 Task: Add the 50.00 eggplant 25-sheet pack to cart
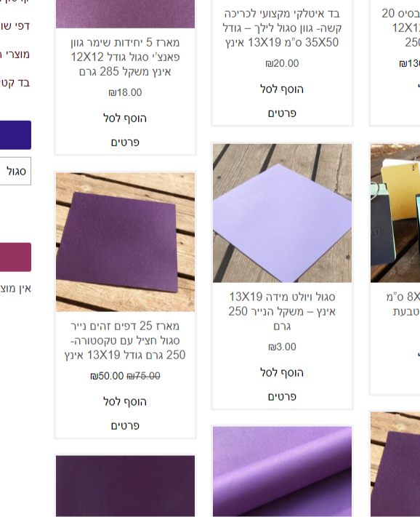(x=125, y=402)
